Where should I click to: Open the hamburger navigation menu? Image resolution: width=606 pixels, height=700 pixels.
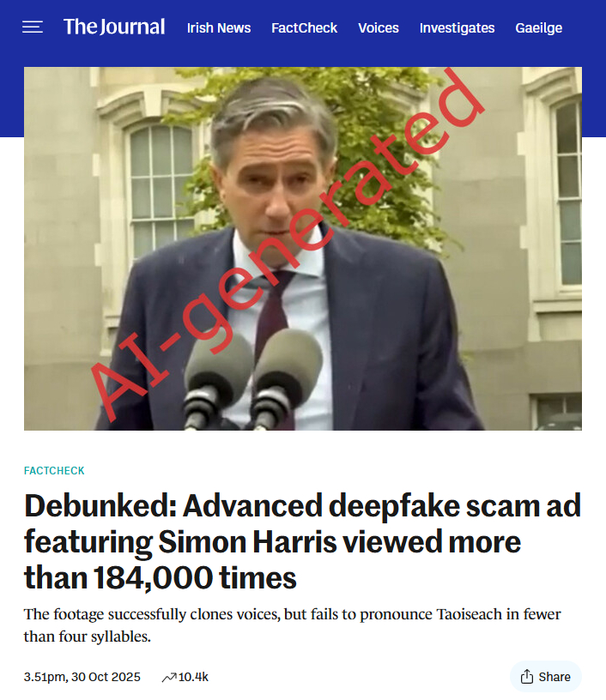pos(33,27)
